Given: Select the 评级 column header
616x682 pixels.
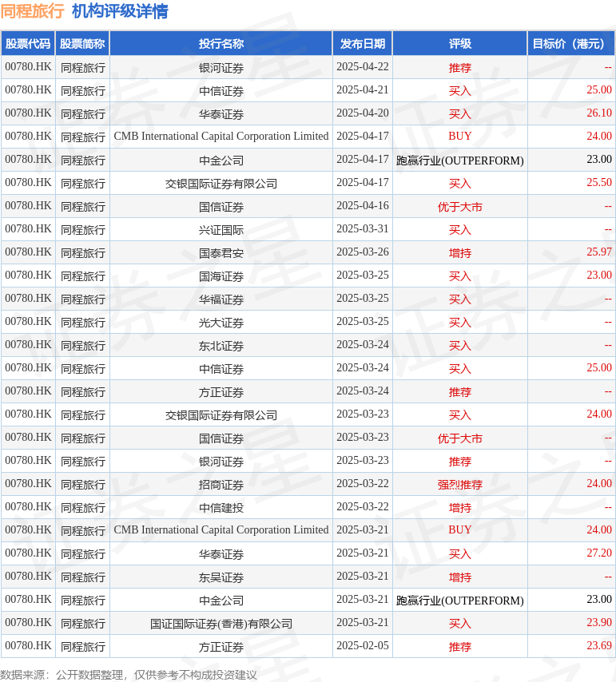Looking at the screenshot, I should (x=460, y=43).
